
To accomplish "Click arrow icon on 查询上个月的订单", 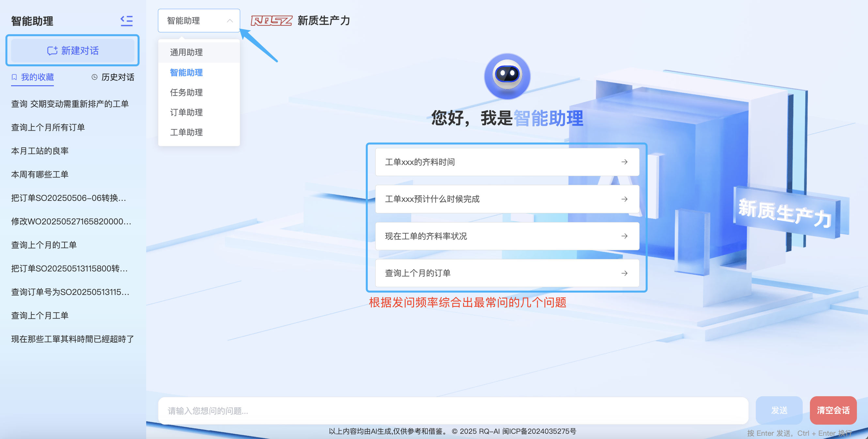I will (624, 273).
